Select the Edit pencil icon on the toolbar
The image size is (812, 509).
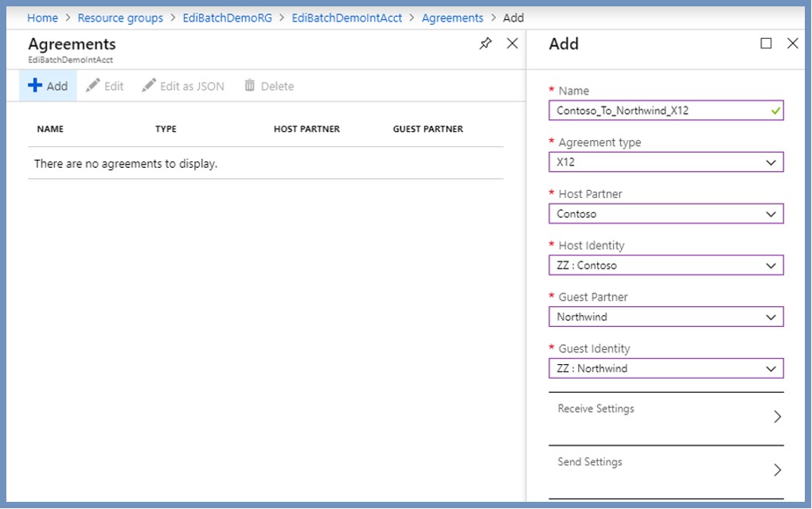pyautogui.click(x=93, y=86)
